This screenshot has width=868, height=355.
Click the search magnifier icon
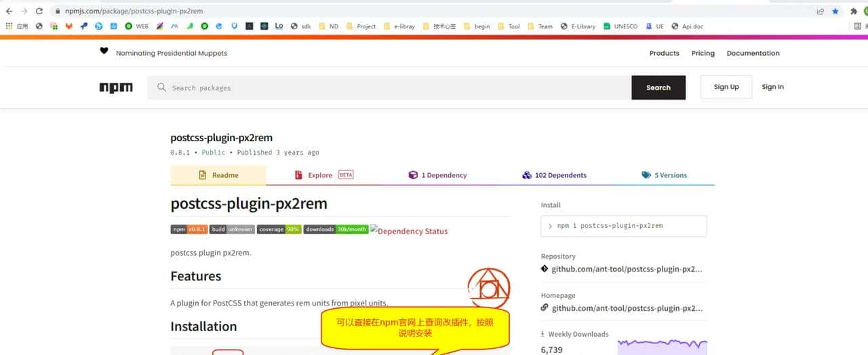161,88
